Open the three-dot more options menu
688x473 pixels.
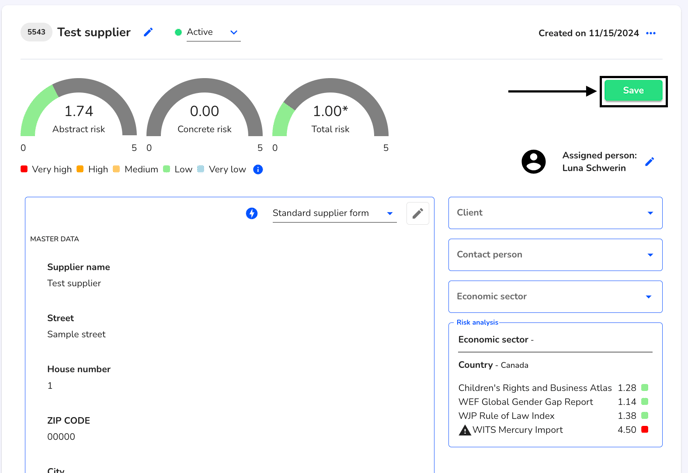tap(651, 33)
